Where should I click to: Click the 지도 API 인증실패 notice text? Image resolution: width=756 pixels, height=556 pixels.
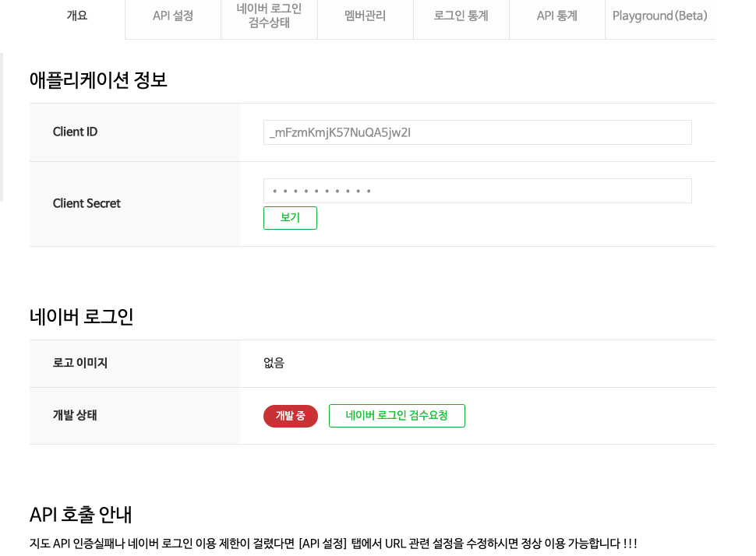333,544
